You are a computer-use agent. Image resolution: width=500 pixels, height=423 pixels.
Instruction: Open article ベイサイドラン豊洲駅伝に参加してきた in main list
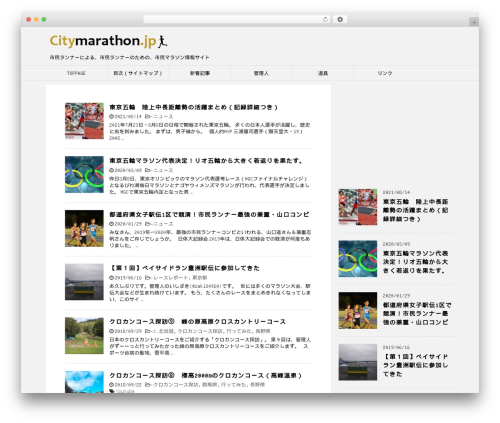(184, 268)
